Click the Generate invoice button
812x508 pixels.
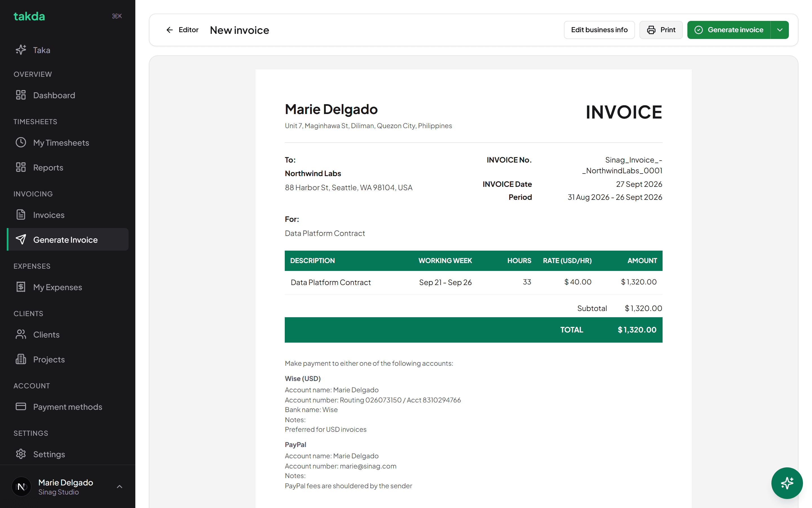click(x=729, y=30)
